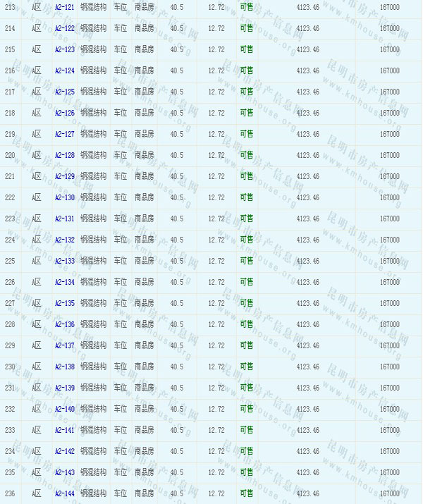Open unit A2-124 details
The width and height of the screenshot is (423, 504).
coord(64,70)
